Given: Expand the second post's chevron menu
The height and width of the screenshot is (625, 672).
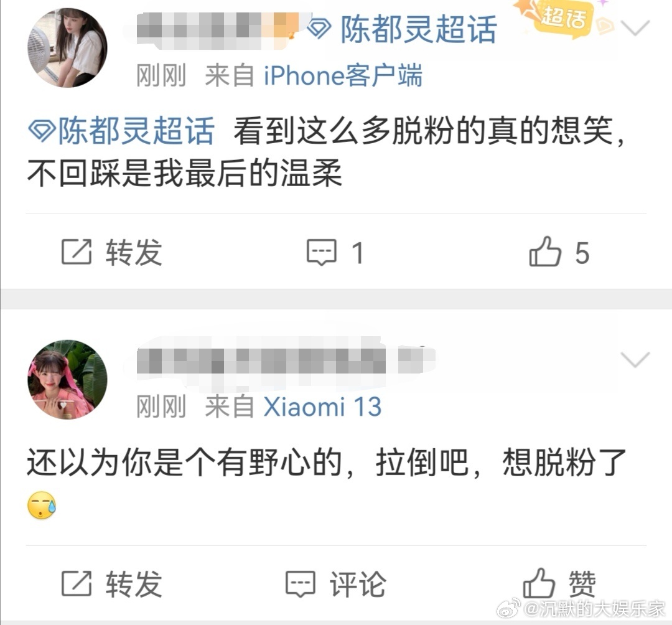Looking at the screenshot, I should tap(635, 360).
